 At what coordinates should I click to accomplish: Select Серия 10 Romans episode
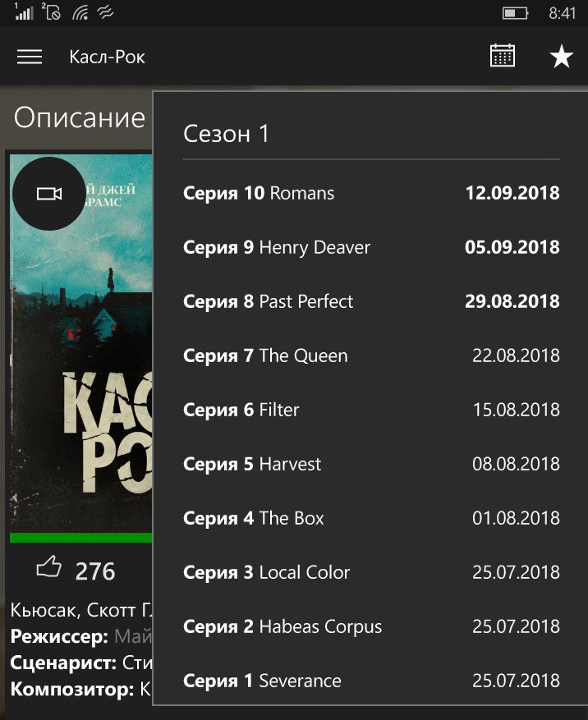coord(371,193)
